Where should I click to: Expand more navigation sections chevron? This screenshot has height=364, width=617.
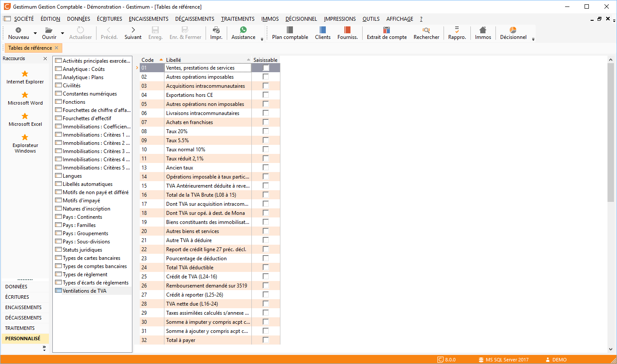click(x=44, y=348)
